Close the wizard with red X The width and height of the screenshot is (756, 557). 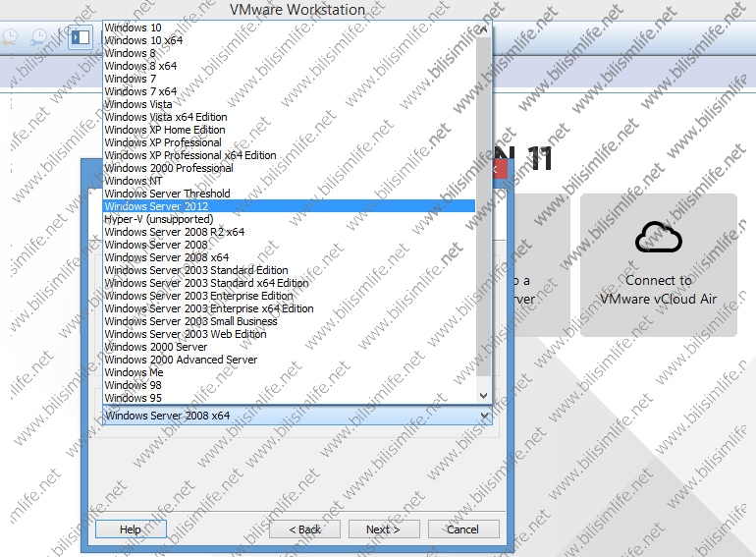(x=500, y=169)
